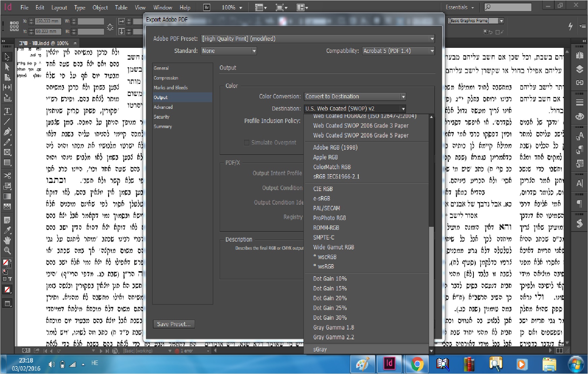Screen dimensions: 588x374
Task: Open the Essentials workspace switcher
Action: pyautogui.click(x=460, y=7)
